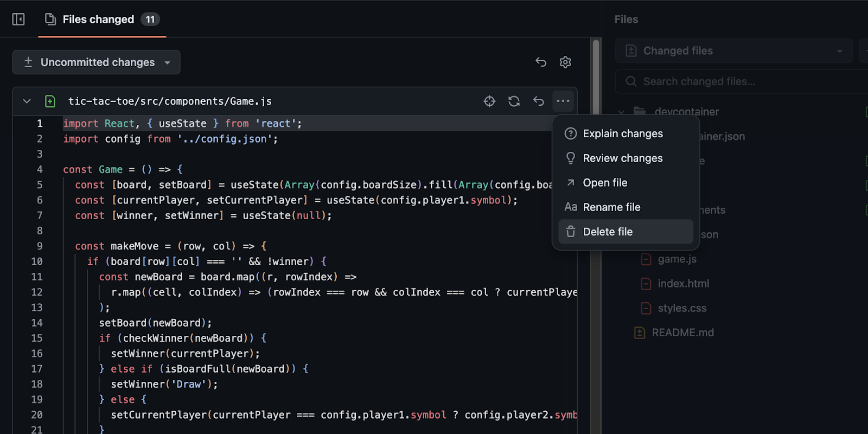Click the Files panel heading

(626, 20)
